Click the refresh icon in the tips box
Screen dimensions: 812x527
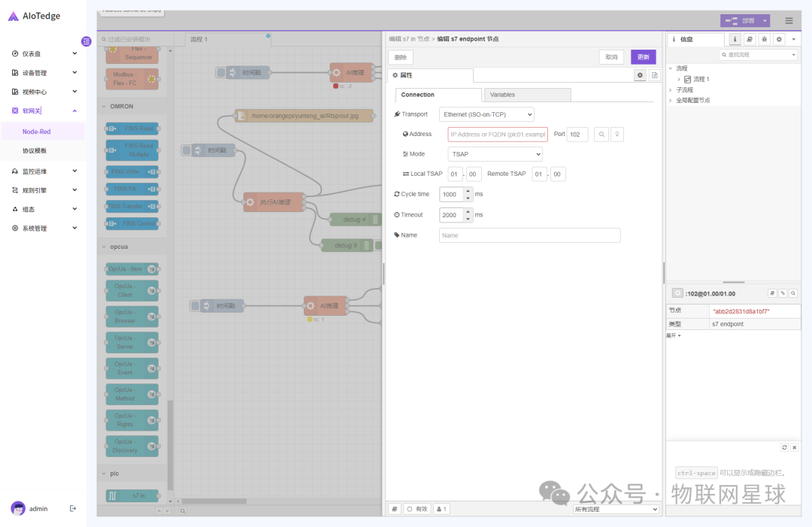[x=784, y=447]
